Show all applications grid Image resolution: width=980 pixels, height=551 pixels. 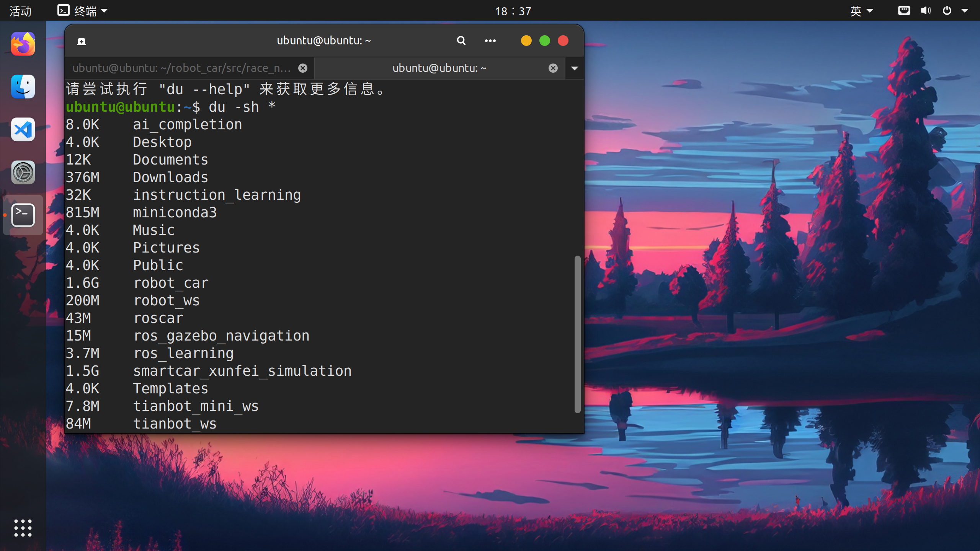(23, 528)
